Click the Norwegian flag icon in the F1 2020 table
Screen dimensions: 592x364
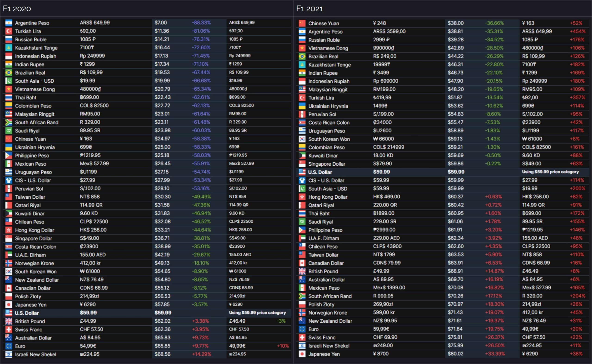9,263
